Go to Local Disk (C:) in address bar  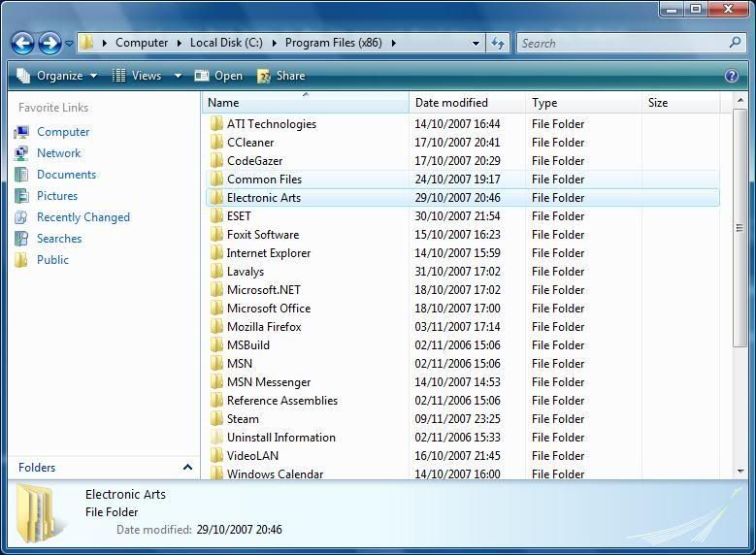[x=226, y=43]
